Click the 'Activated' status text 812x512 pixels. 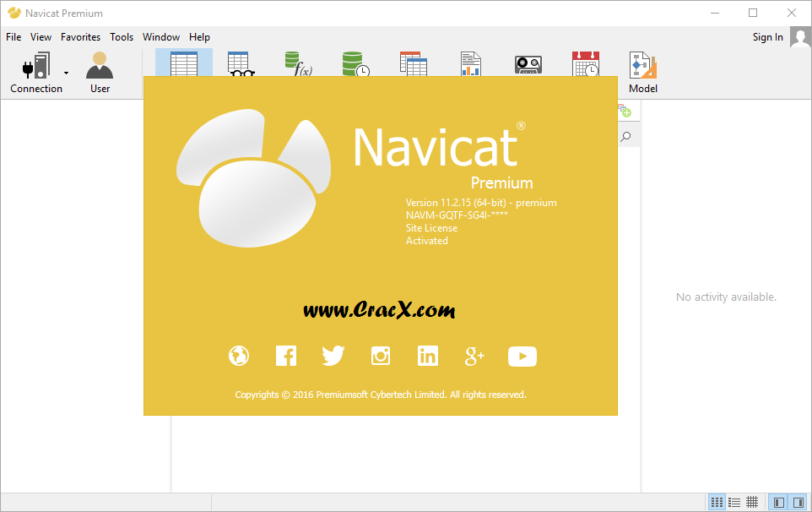pos(427,241)
